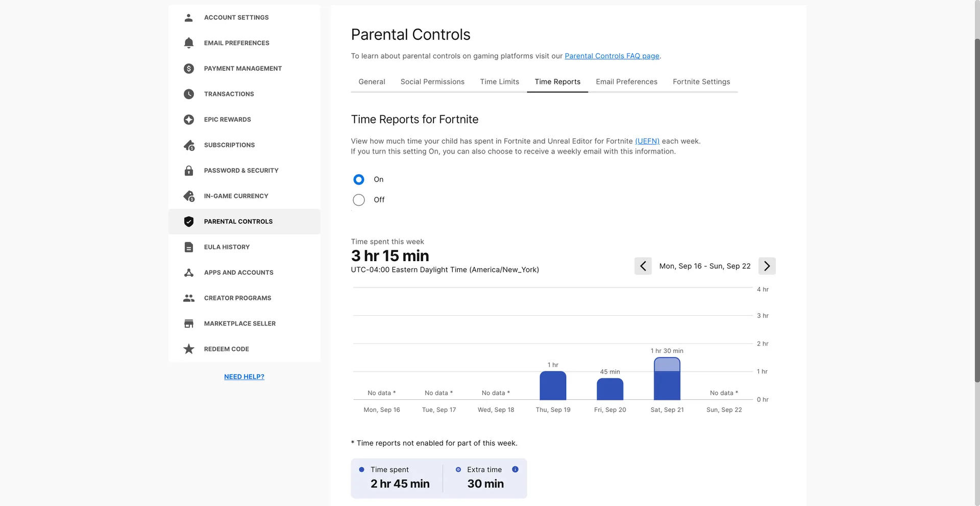Screen dimensions: 980x506
Task: Click the Sat, Sep 21 chart bar
Action: pyautogui.click(x=667, y=380)
